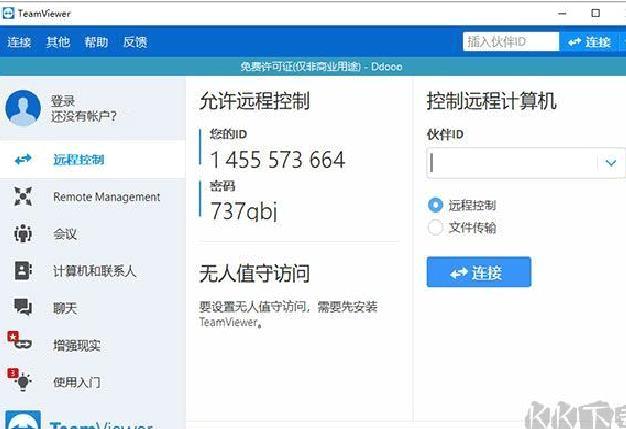Click the large blue 连接 button
Viewport: 626px width, 429px height.
pyautogui.click(x=479, y=272)
